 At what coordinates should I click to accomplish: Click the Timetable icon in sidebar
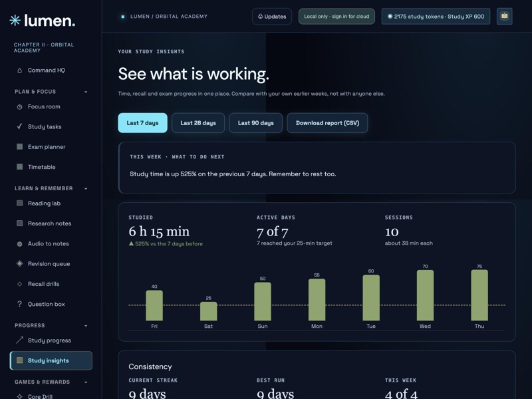tap(20, 167)
